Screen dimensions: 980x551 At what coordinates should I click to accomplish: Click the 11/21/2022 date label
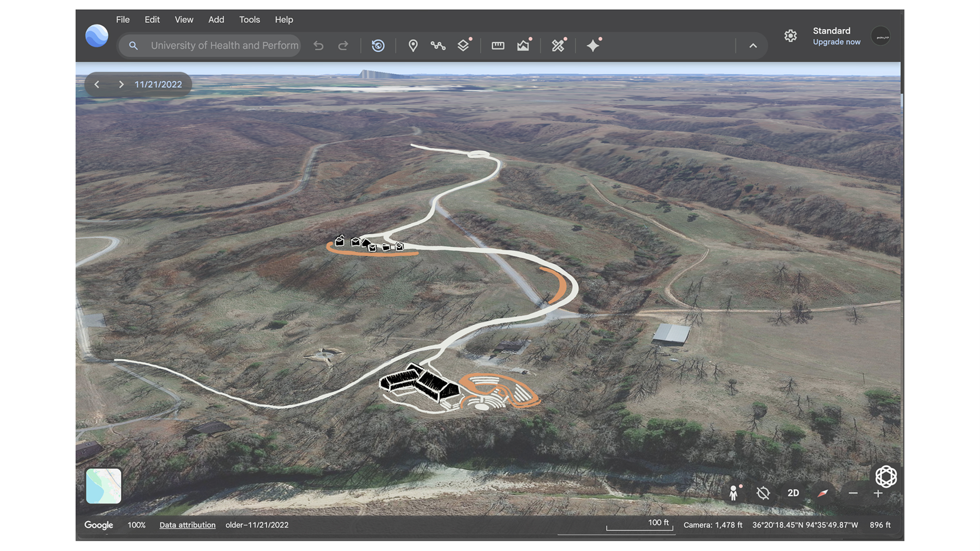[x=158, y=84]
